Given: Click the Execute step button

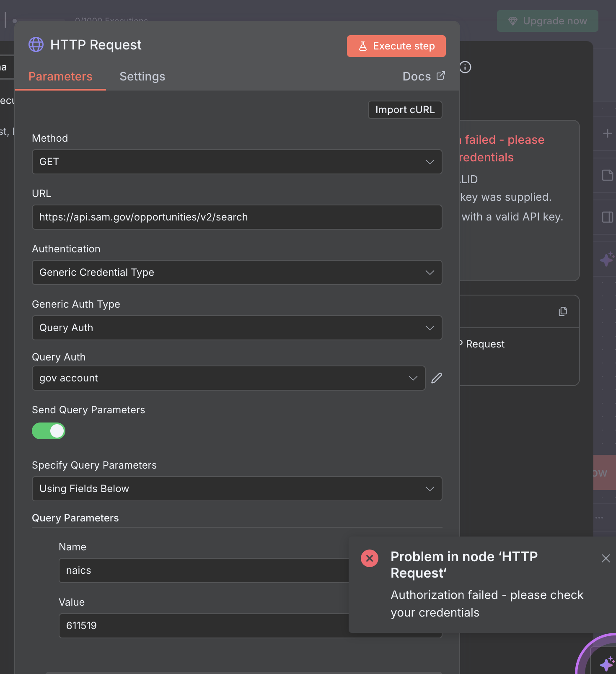Looking at the screenshot, I should [x=396, y=46].
